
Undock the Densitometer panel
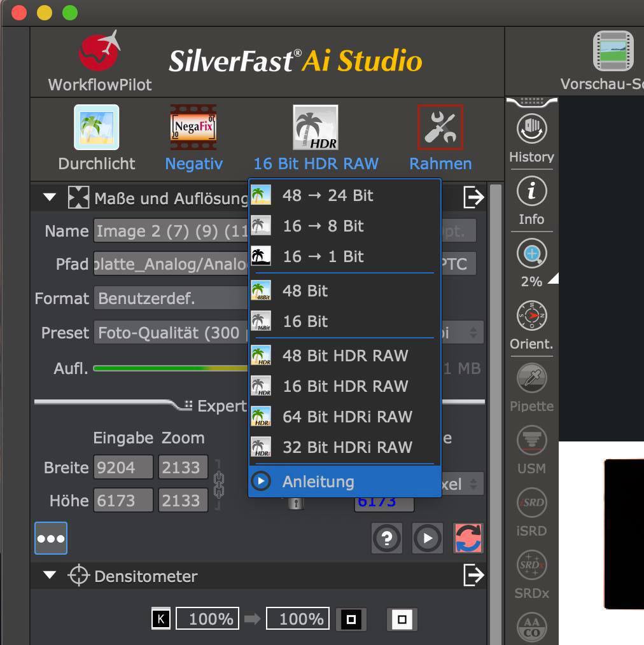coord(473,575)
